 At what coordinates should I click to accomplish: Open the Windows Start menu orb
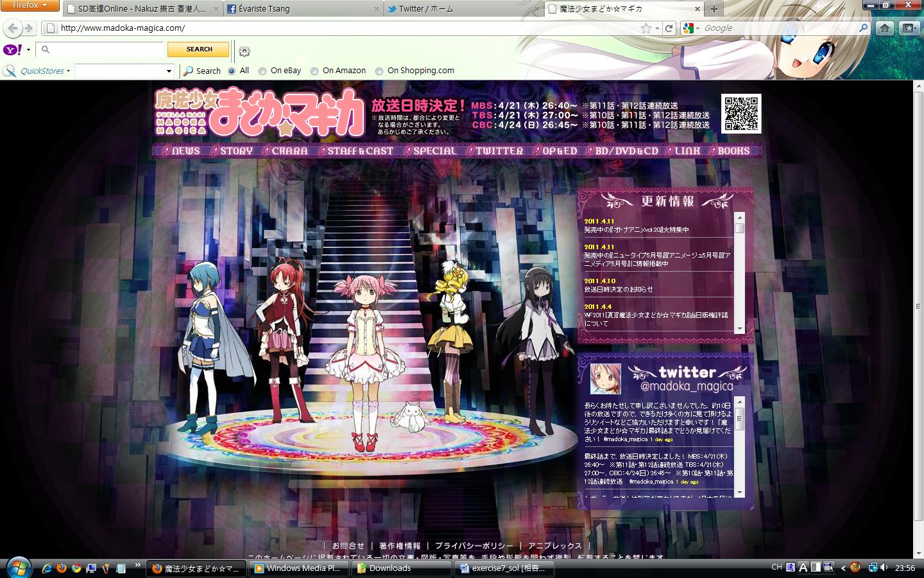[x=17, y=567]
